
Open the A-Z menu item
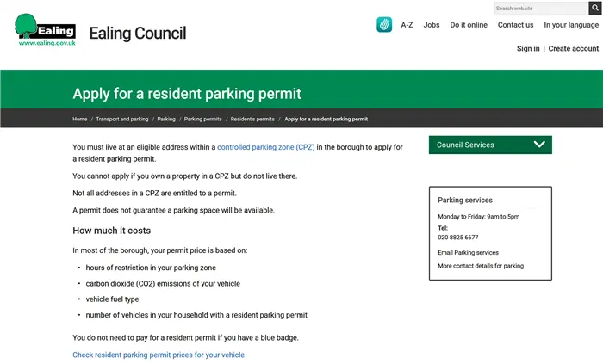coord(407,25)
